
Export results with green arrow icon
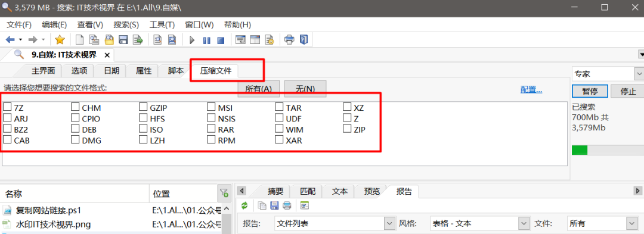138,40
